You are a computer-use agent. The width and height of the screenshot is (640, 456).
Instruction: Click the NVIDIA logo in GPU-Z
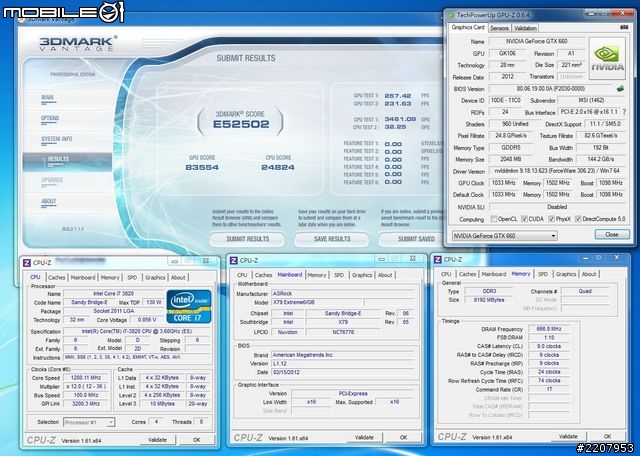click(x=607, y=58)
